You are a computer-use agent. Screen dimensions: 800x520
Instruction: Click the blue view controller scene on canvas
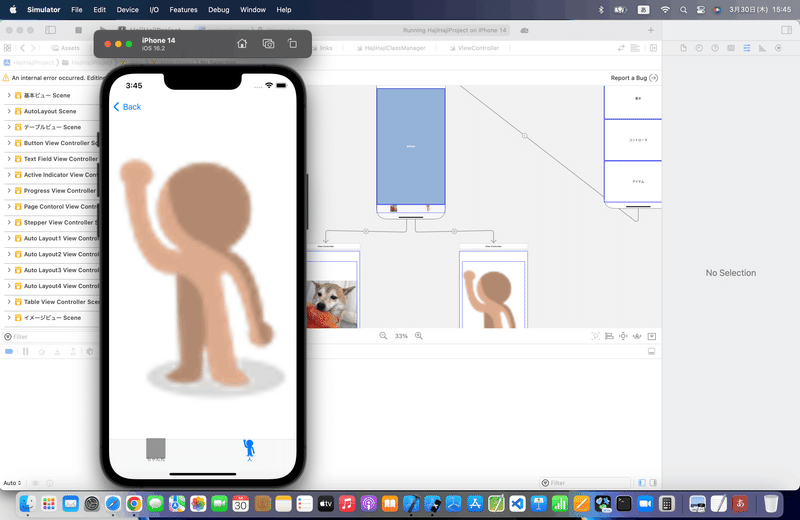[411, 146]
